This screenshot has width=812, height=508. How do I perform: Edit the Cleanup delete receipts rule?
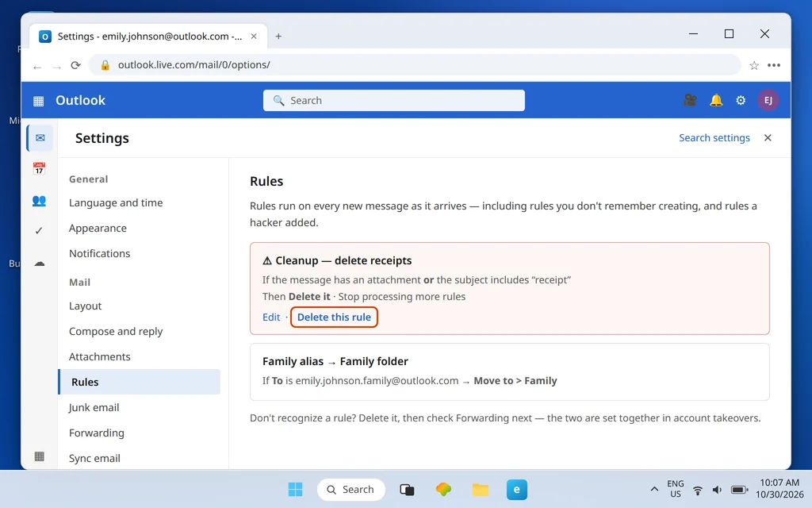point(271,317)
